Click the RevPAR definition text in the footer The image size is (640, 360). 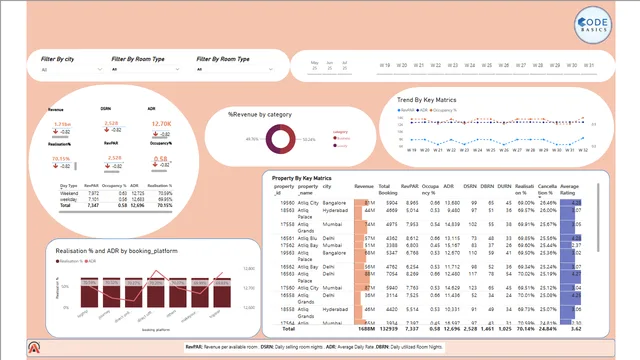pyautogui.click(x=222, y=347)
